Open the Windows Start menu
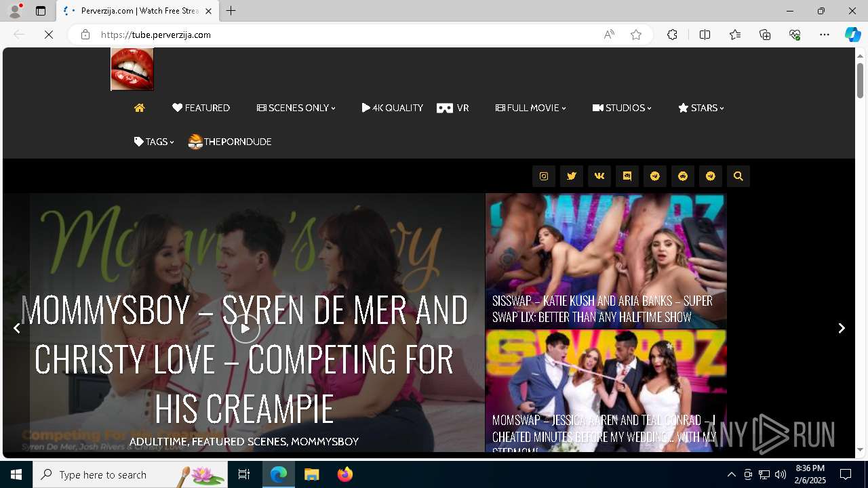Screen dimensions: 868x488 click(x=16, y=474)
